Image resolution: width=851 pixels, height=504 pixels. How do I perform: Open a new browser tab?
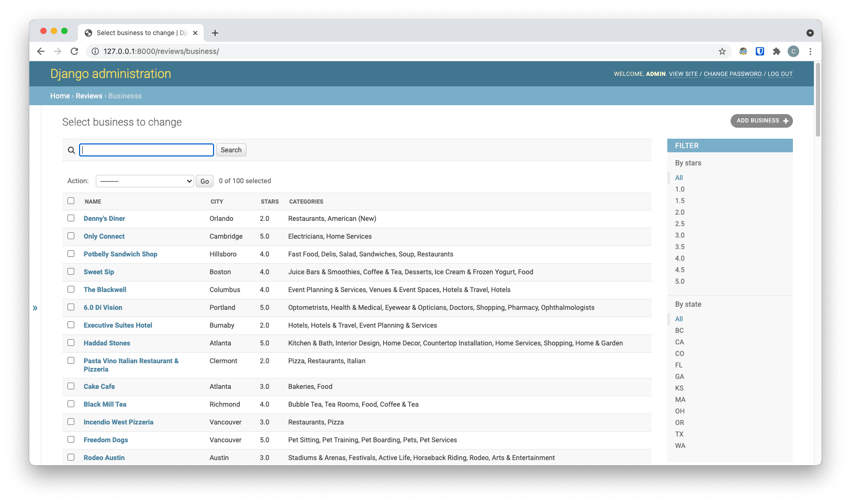215,33
